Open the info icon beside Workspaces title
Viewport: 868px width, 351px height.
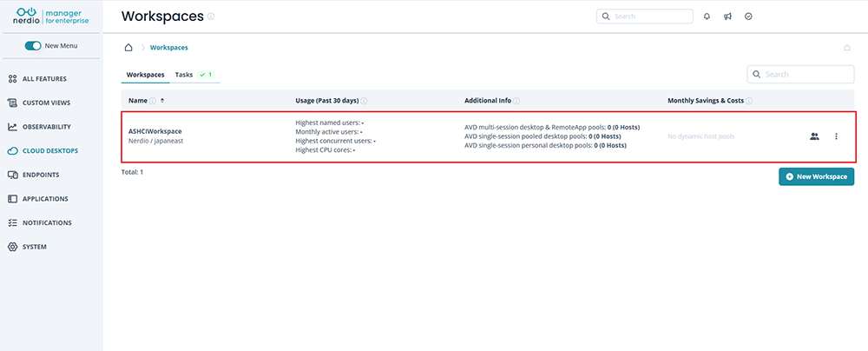pos(211,17)
